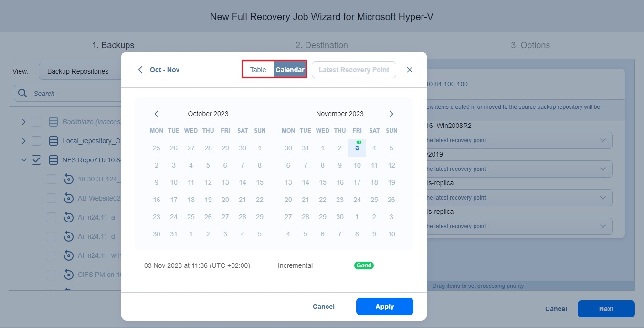
Task: Close the recovery point dialog
Action: pyautogui.click(x=409, y=70)
